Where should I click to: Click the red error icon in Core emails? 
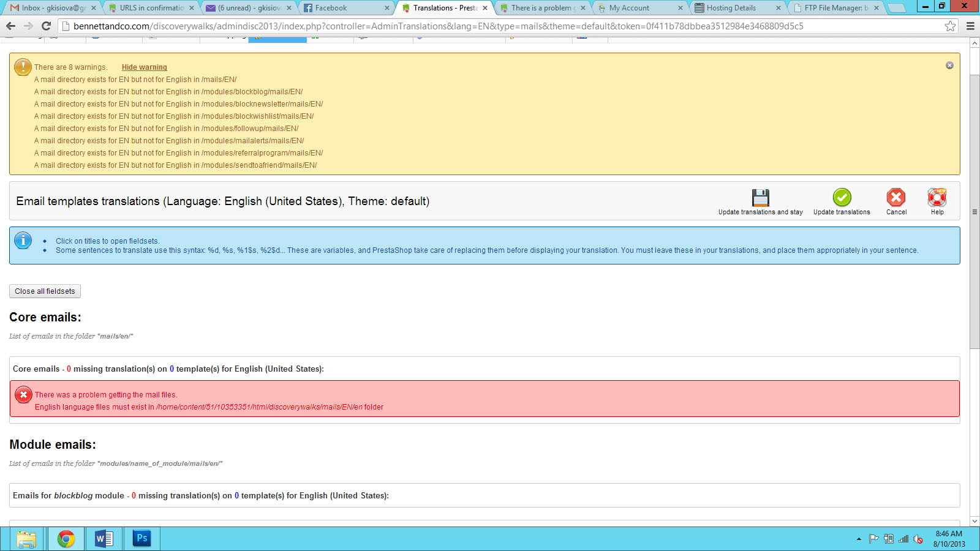click(x=23, y=395)
